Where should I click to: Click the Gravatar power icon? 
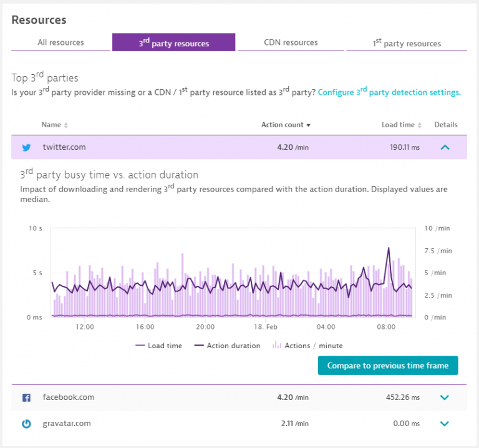26,424
